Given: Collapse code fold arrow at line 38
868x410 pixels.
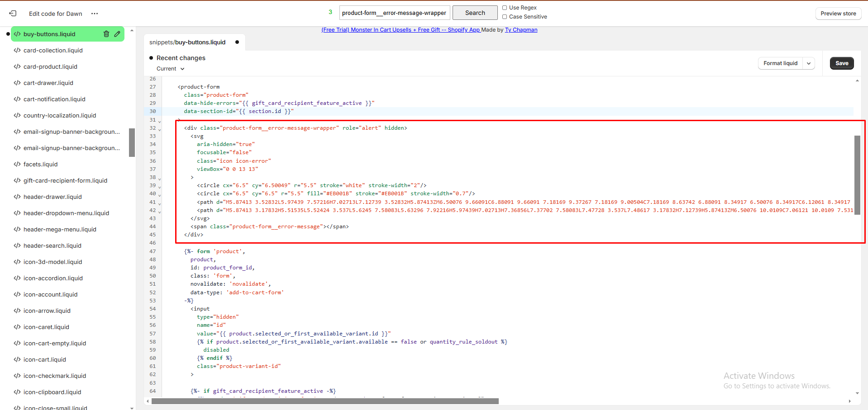Looking at the screenshot, I should pyautogui.click(x=159, y=179).
